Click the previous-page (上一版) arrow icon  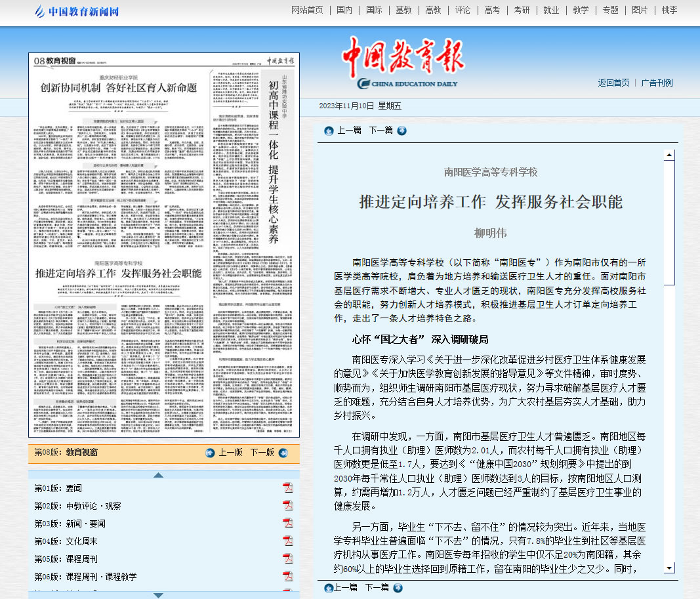(x=211, y=453)
